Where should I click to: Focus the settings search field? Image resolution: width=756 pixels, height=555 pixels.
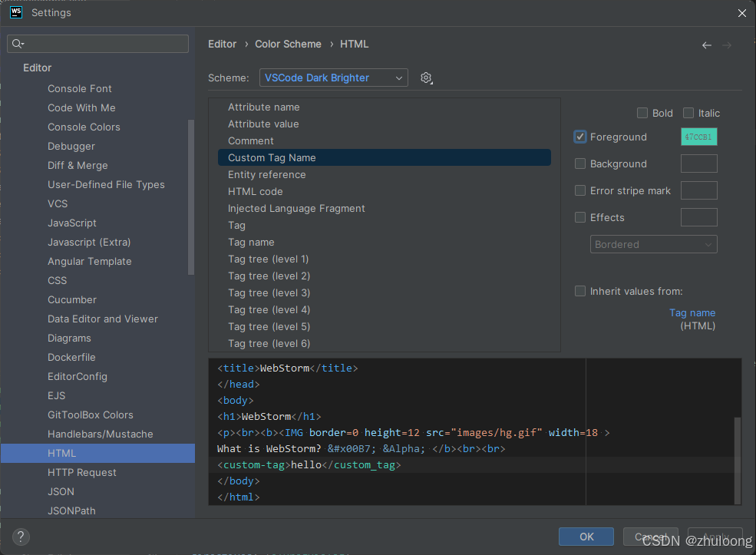click(x=98, y=44)
